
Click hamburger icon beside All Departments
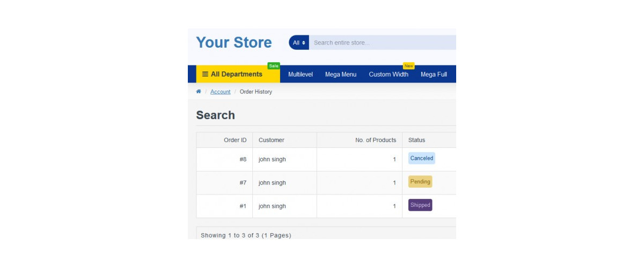[205, 74]
